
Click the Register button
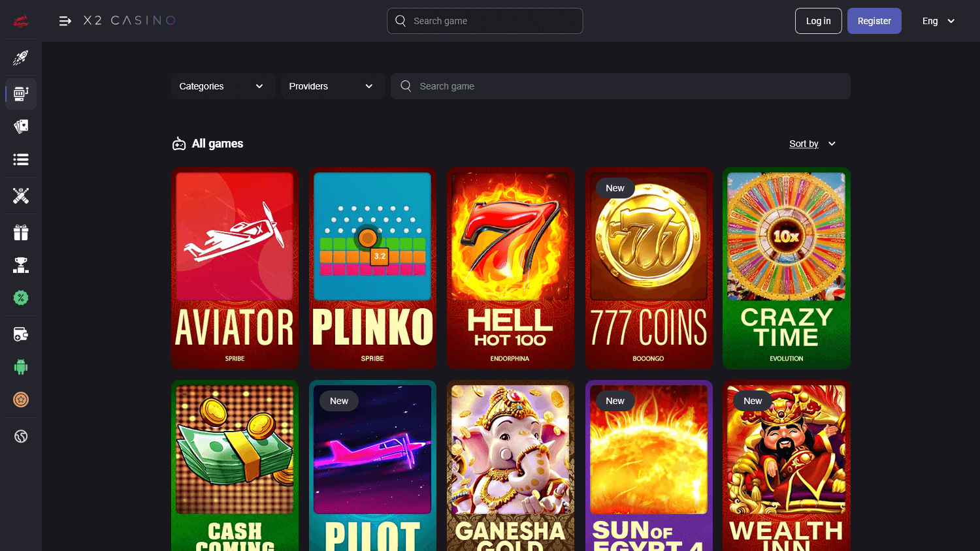pos(874,21)
